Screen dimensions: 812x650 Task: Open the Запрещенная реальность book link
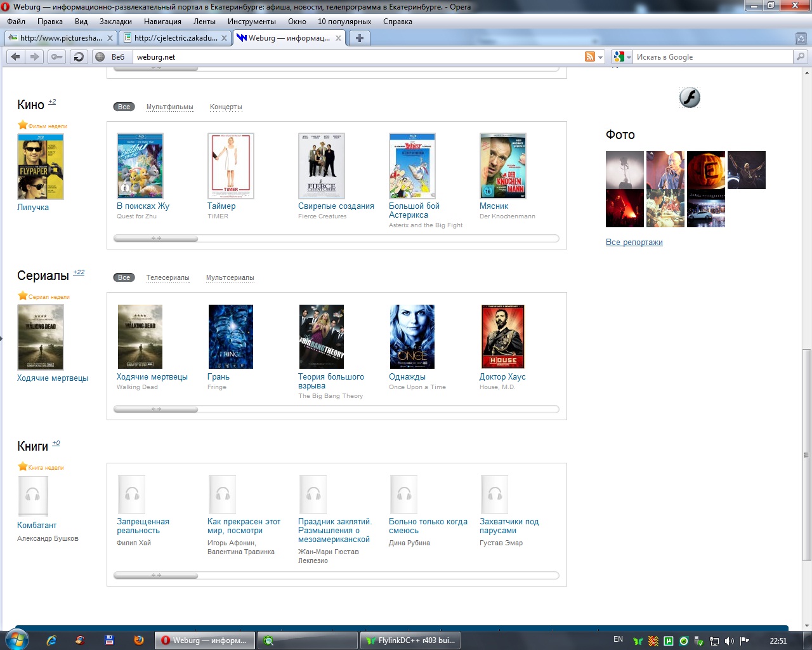point(143,526)
